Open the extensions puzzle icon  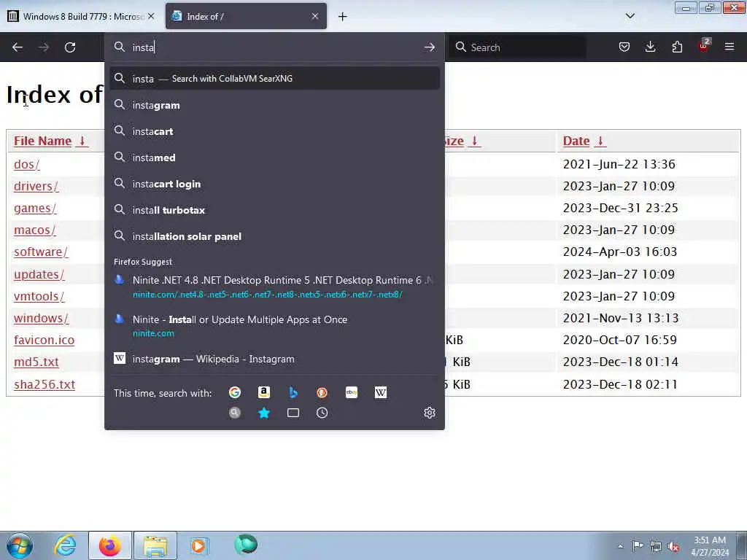(677, 47)
